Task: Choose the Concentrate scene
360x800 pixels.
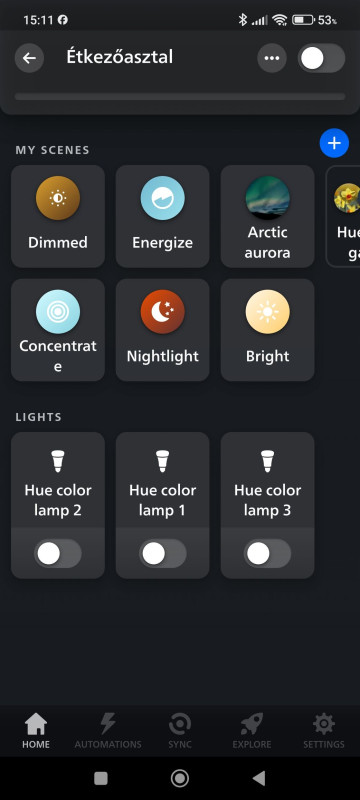Action: point(58,330)
